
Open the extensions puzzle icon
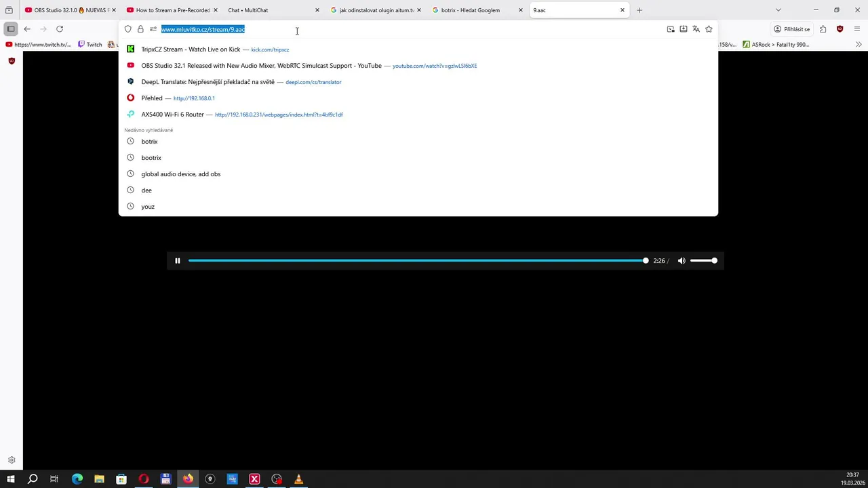pyautogui.click(x=823, y=29)
